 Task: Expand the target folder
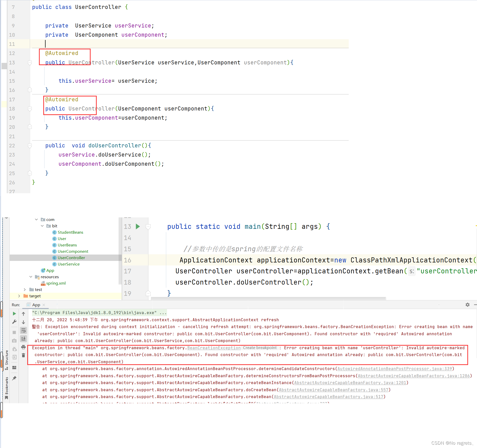(x=19, y=296)
